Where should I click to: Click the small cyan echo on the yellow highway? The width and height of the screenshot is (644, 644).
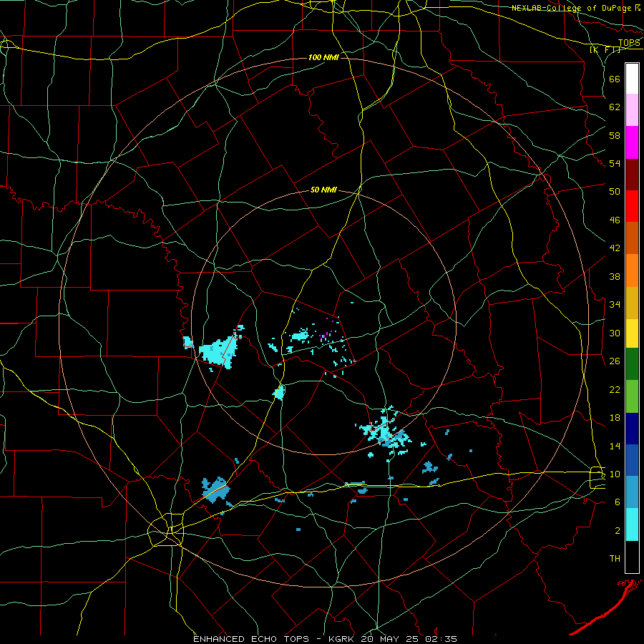click(x=279, y=392)
